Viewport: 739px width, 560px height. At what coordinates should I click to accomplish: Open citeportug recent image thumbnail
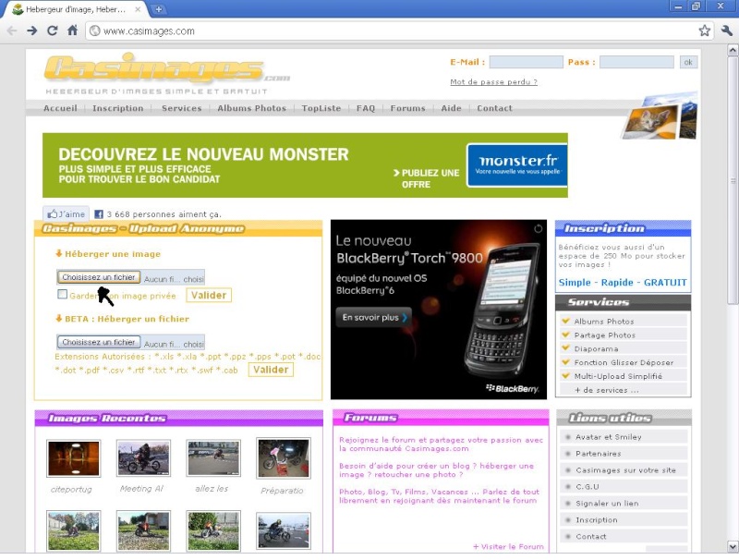[74, 458]
